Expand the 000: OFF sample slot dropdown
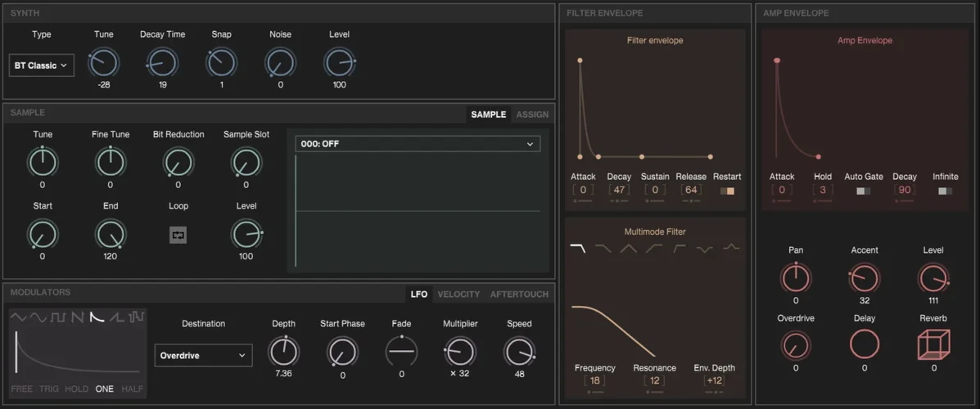 [417, 144]
